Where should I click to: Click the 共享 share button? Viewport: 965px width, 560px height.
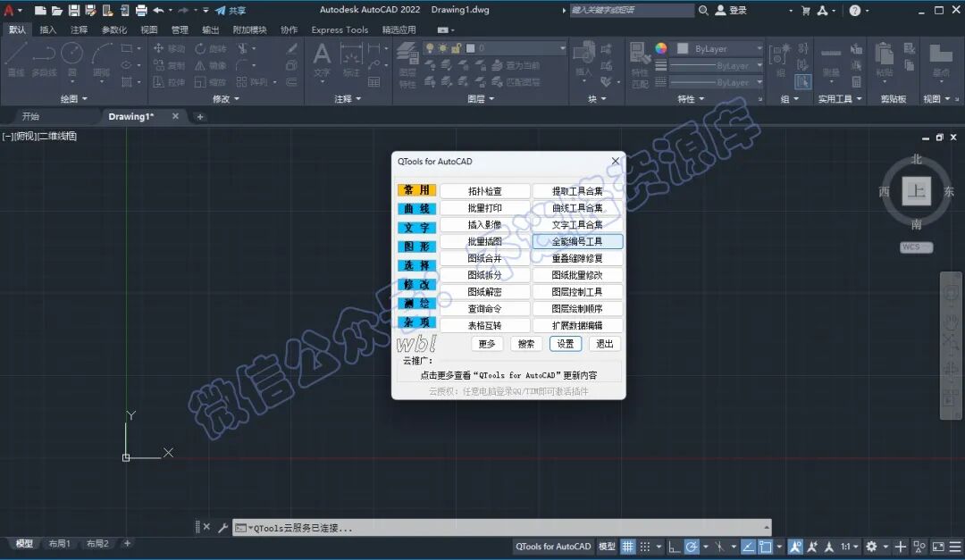[231, 11]
